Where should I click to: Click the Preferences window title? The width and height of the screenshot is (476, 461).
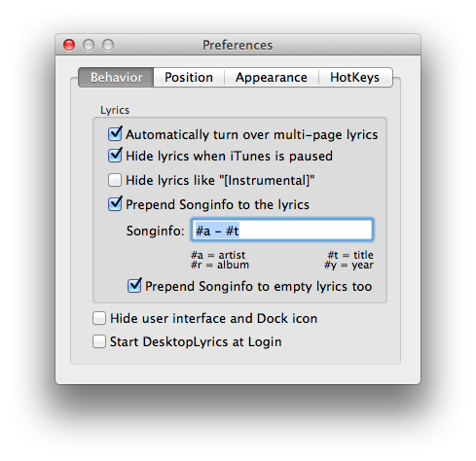point(238,45)
